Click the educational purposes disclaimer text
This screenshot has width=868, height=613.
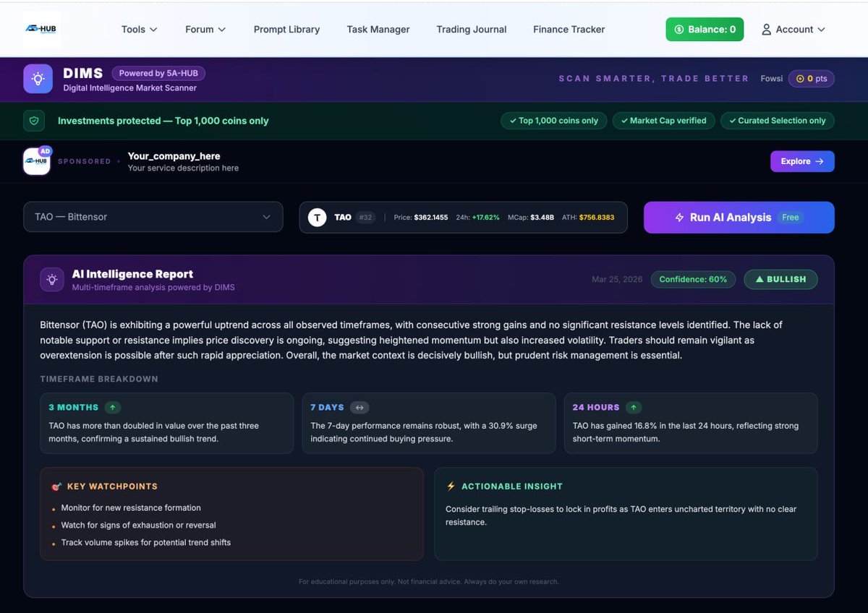click(428, 582)
